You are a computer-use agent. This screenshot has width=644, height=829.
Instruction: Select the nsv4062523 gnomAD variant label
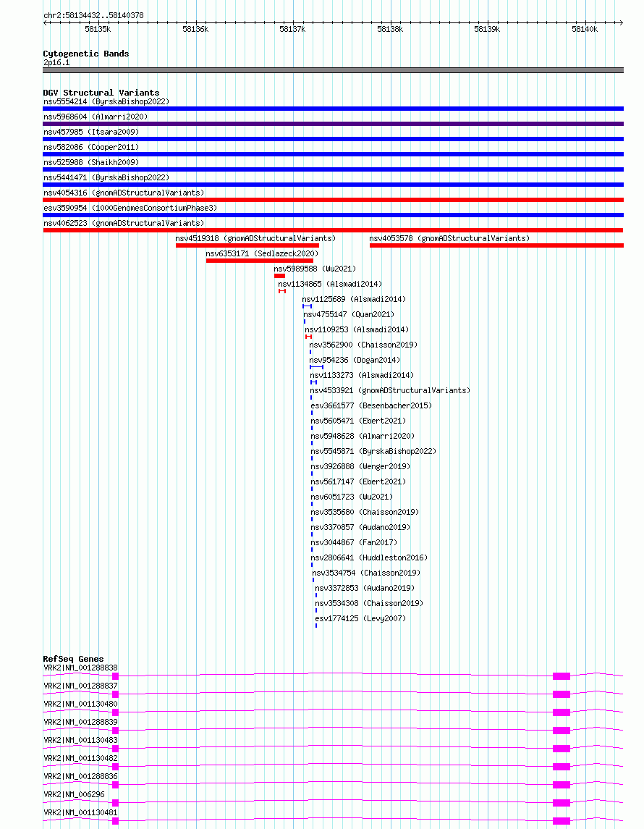point(124,223)
